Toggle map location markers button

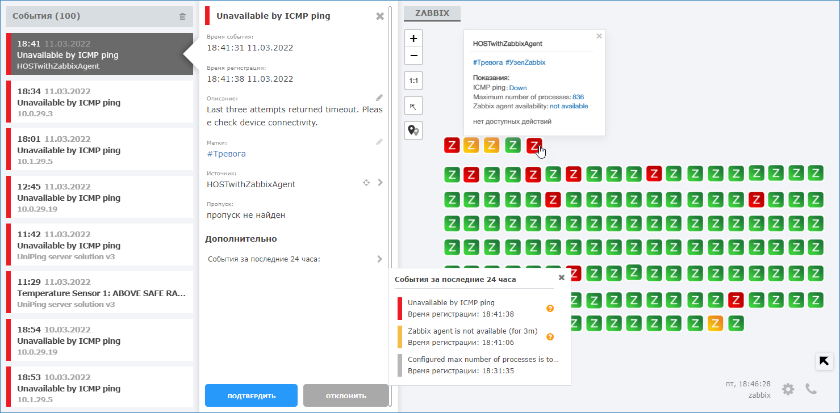413,130
